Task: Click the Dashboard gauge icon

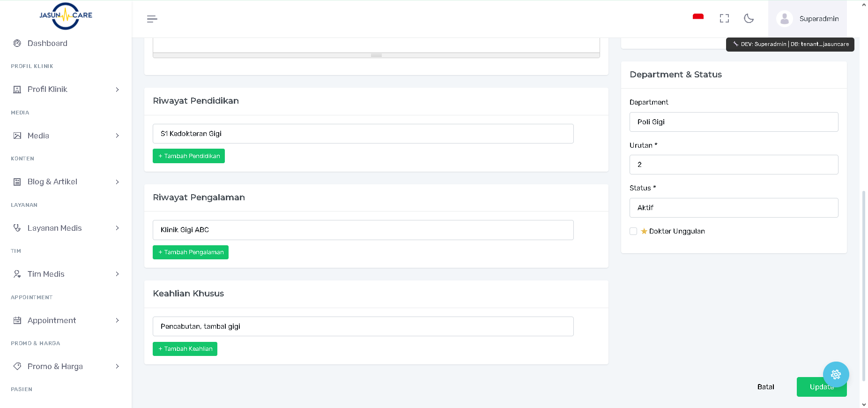Action: tap(17, 43)
